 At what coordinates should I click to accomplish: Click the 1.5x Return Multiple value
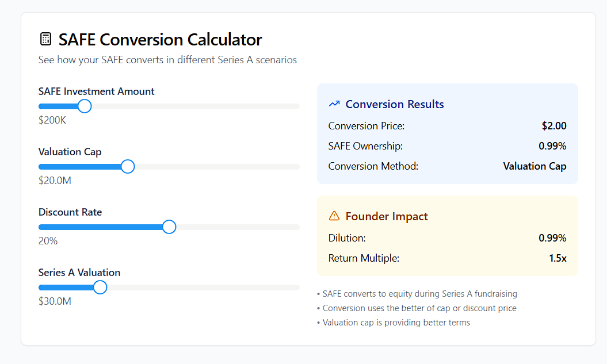coord(558,258)
